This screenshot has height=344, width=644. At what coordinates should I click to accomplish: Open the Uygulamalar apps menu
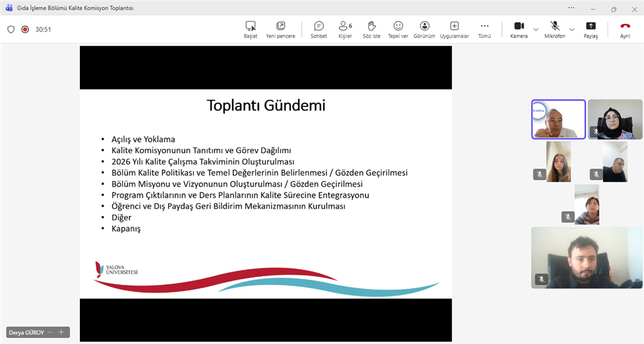[454, 29]
